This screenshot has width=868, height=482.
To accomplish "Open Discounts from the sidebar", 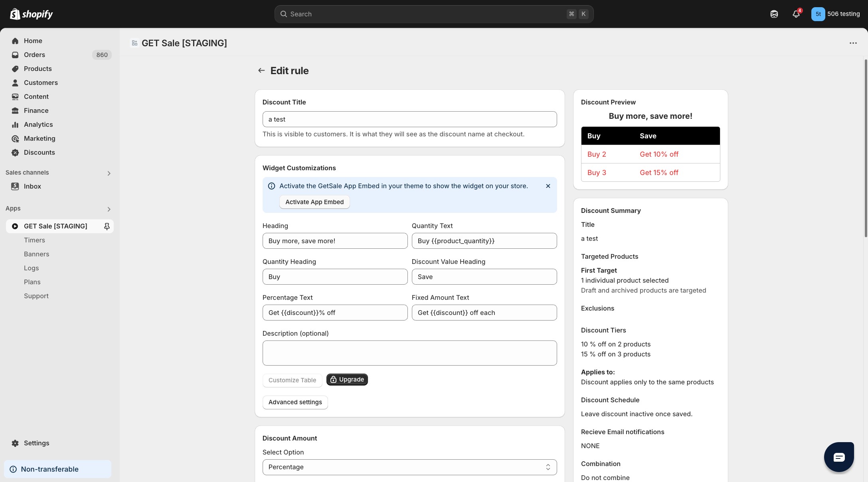I will pyautogui.click(x=39, y=152).
